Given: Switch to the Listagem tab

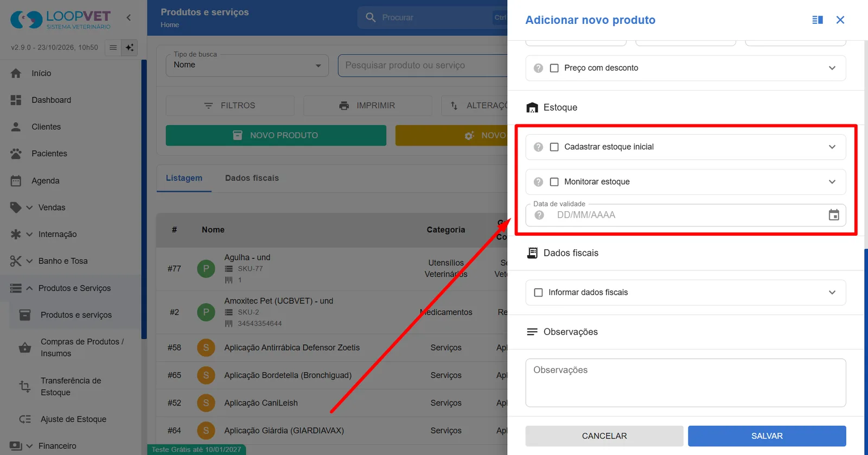Looking at the screenshot, I should click(x=184, y=178).
